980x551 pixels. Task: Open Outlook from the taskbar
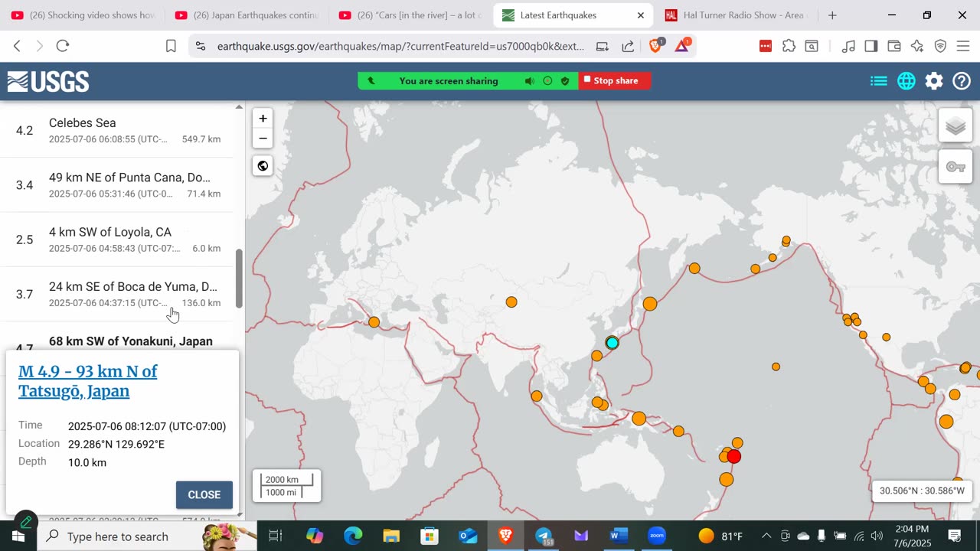pos(468,536)
